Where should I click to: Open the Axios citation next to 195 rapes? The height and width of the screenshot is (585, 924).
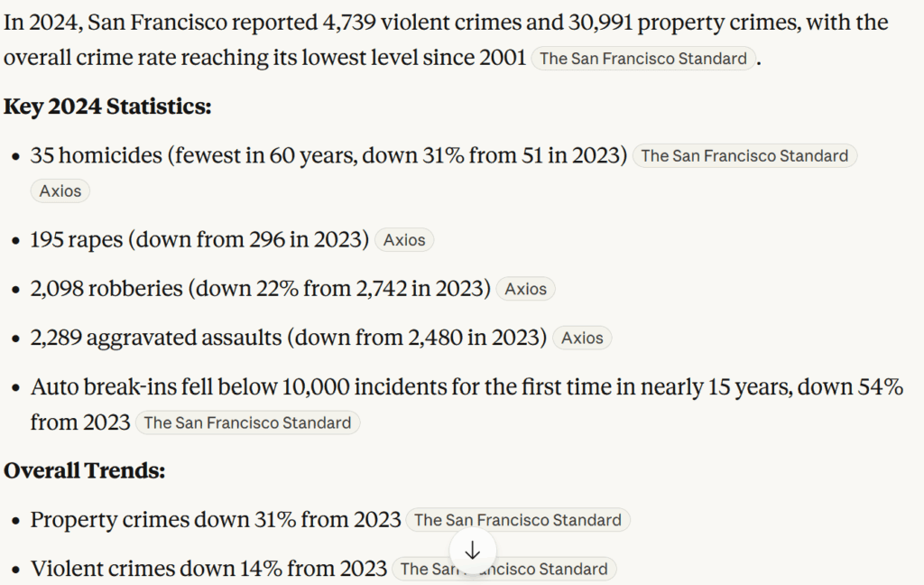point(404,240)
